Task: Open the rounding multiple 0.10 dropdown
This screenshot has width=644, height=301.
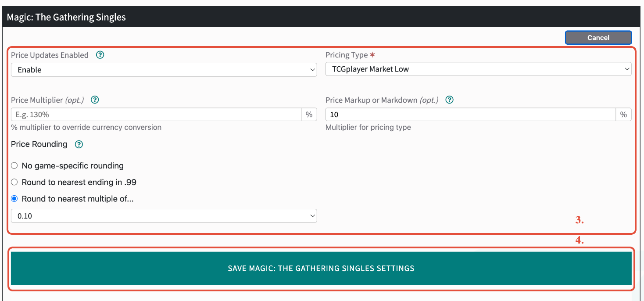Action: pyautogui.click(x=164, y=216)
